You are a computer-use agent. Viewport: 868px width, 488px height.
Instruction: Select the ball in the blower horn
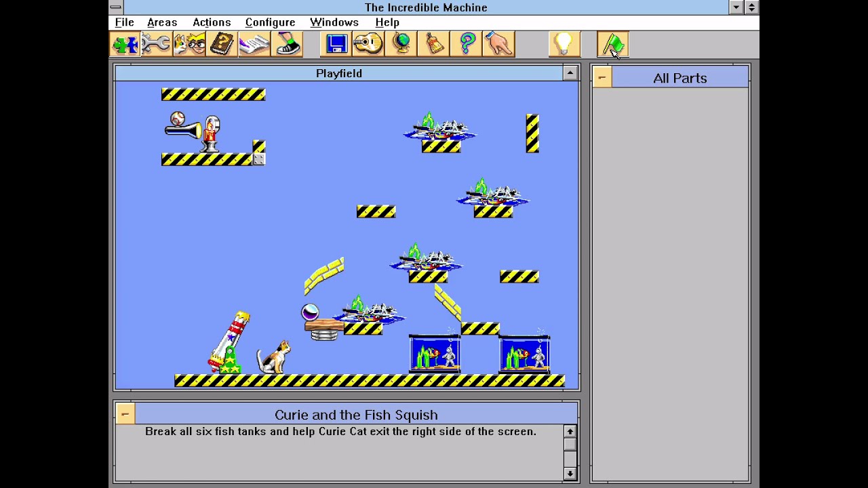pyautogui.click(x=178, y=119)
